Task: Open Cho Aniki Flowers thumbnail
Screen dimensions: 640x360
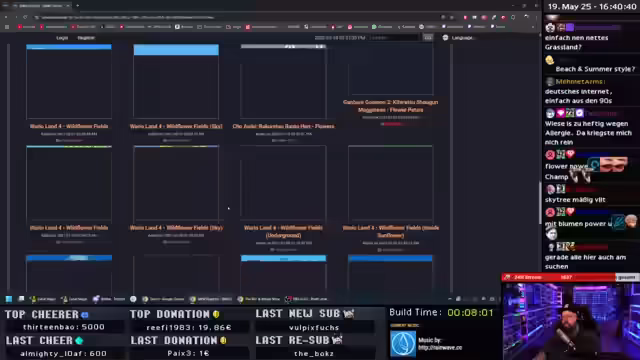Action: point(283,82)
